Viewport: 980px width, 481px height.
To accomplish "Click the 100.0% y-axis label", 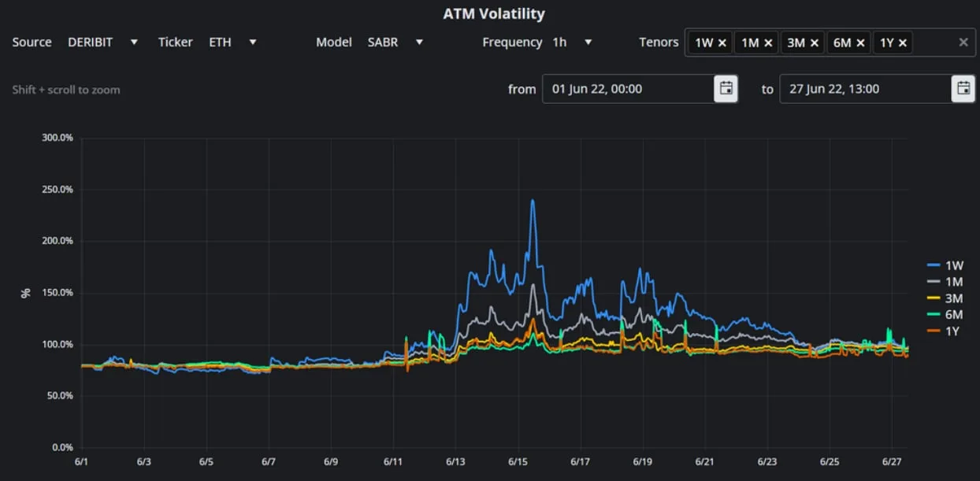I will pos(58,345).
